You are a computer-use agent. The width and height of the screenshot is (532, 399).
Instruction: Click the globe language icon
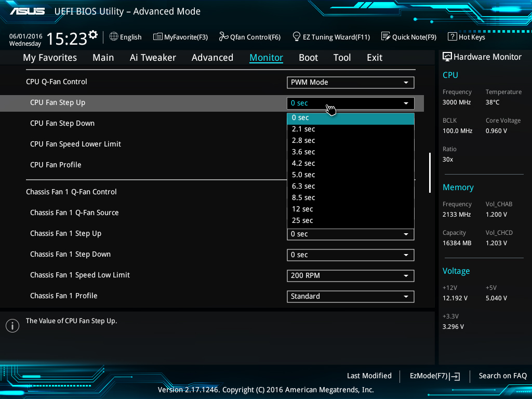coord(114,36)
